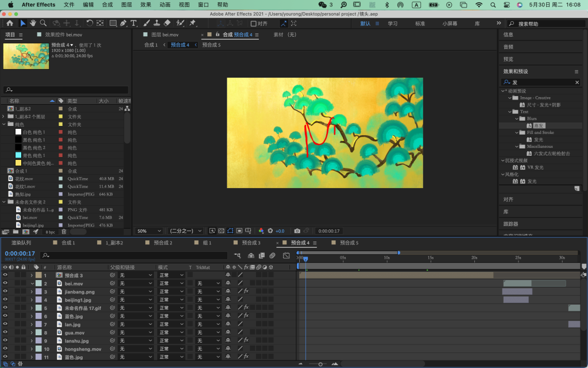
Task: Expand the 预合成 3 layer properties
Action: [32, 275]
